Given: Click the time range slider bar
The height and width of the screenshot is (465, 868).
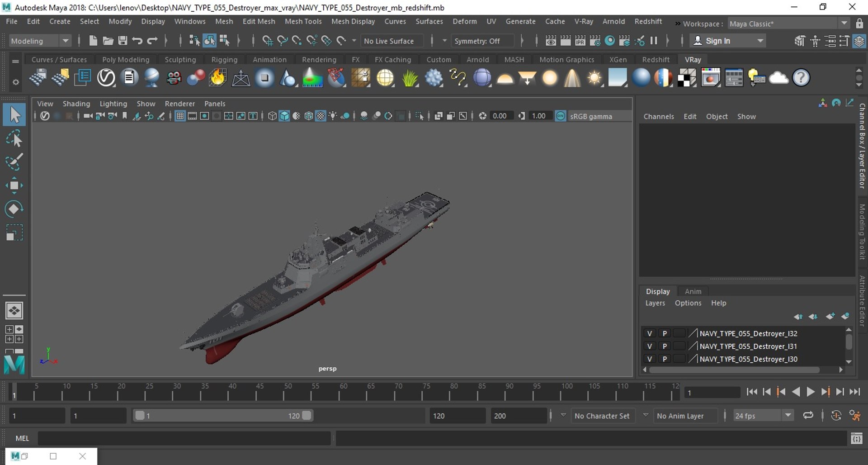Looking at the screenshot, I should pos(222,416).
